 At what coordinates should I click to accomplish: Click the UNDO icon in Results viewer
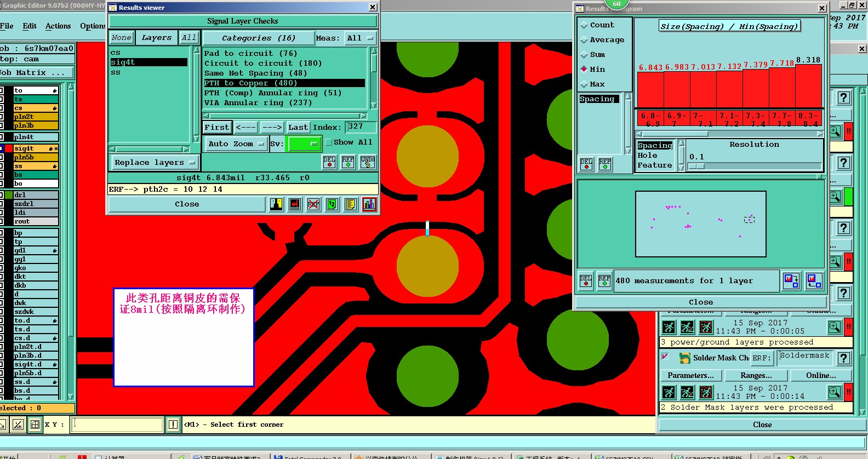pyautogui.click(x=368, y=162)
